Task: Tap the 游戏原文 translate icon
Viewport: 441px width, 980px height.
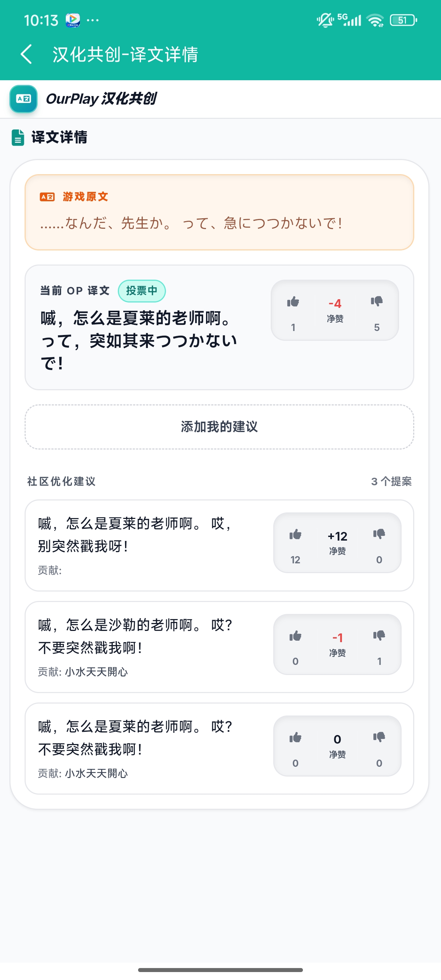Action: tap(47, 197)
